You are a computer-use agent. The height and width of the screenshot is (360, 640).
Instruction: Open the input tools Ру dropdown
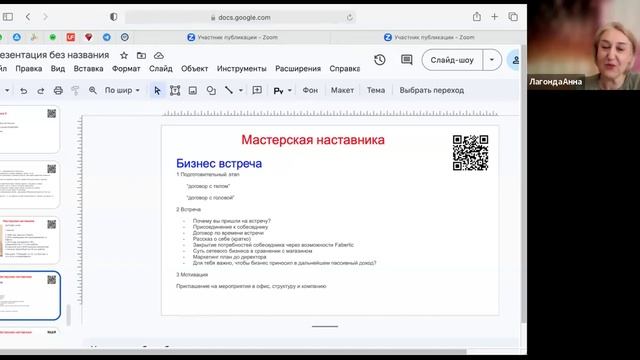tap(282, 91)
